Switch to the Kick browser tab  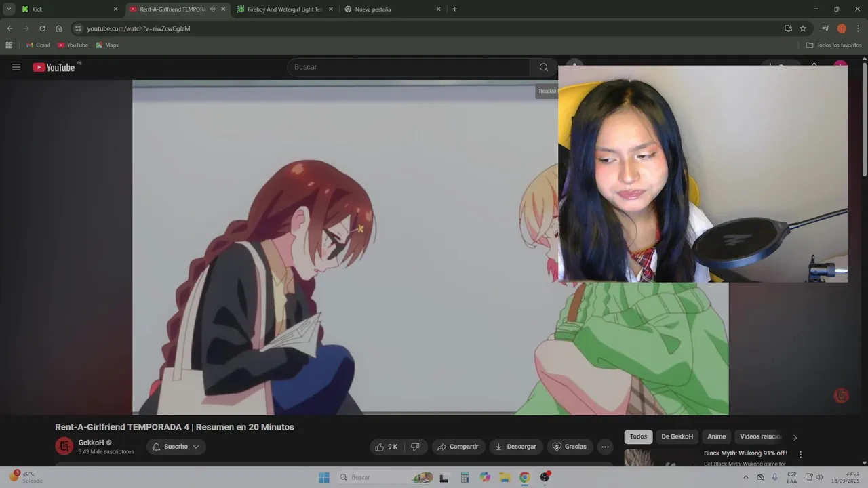[68, 9]
